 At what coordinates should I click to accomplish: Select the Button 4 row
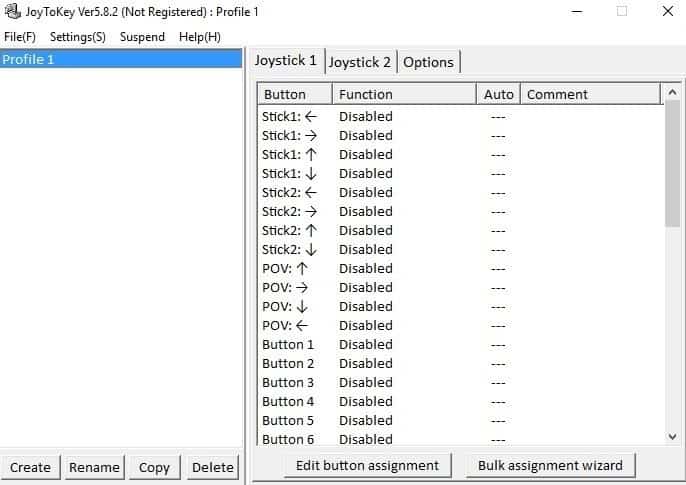coord(461,401)
